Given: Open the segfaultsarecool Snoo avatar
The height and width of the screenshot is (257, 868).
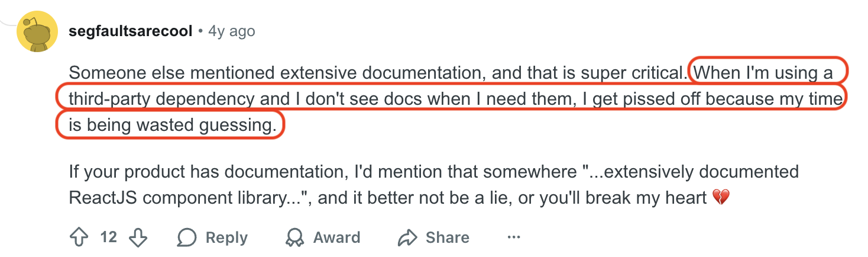Looking at the screenshot, I should pos(37,31).
